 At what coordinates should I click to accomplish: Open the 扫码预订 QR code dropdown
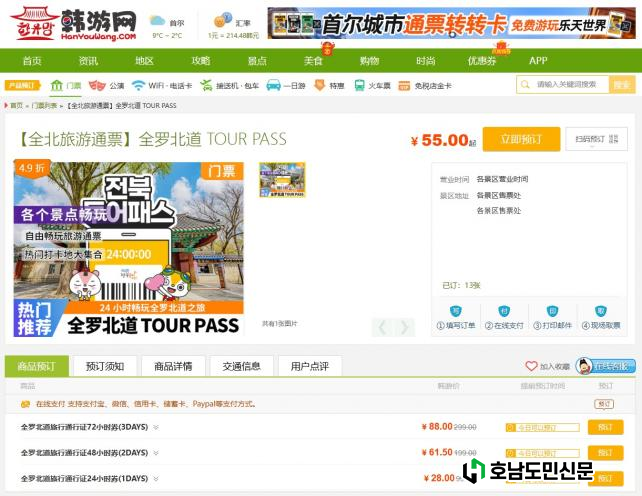pyautogui.click(x=595, y=139)
